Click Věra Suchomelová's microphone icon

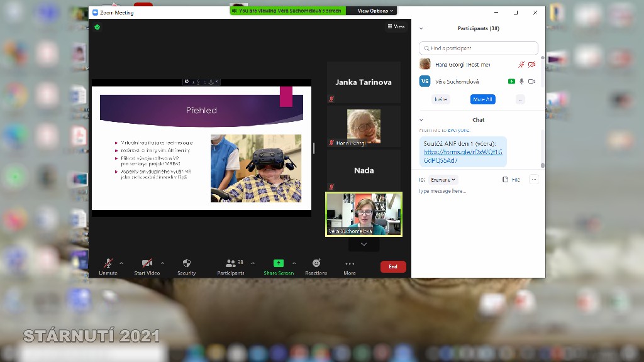tap(521, 82)
